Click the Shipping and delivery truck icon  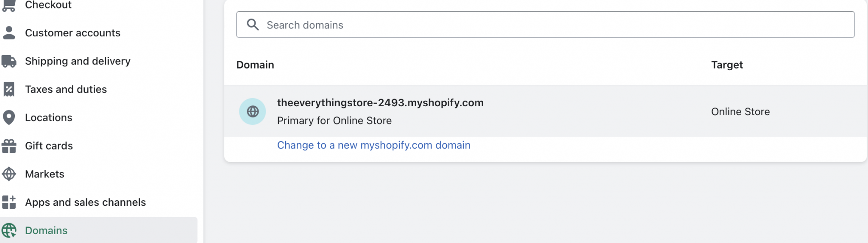9,61
